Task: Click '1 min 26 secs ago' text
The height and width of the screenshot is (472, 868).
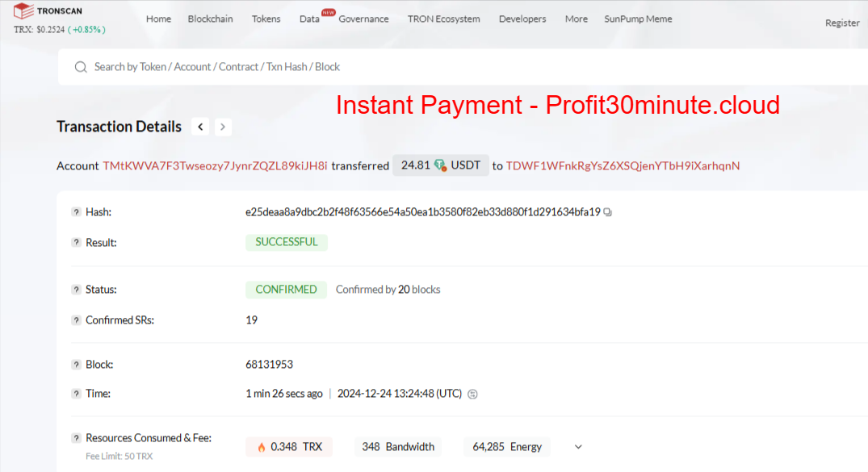Action: pyautogui.click(x=284, y=394)
